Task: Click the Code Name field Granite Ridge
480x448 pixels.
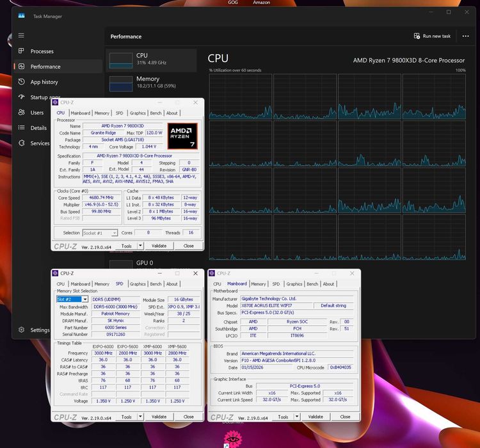Action: [x=103, y=133]
